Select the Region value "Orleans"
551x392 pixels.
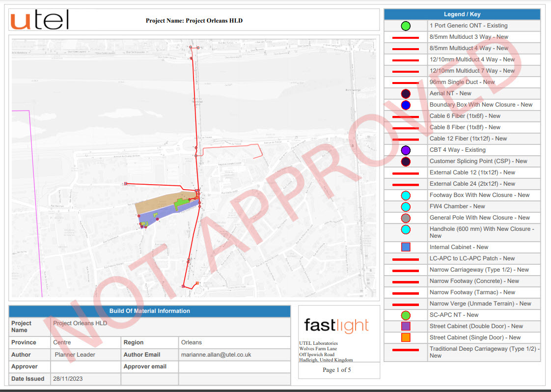(x=192, y=342)
